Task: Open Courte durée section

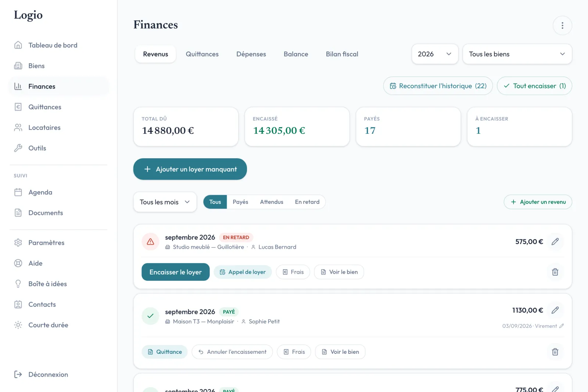Action: tap(59, 325)
